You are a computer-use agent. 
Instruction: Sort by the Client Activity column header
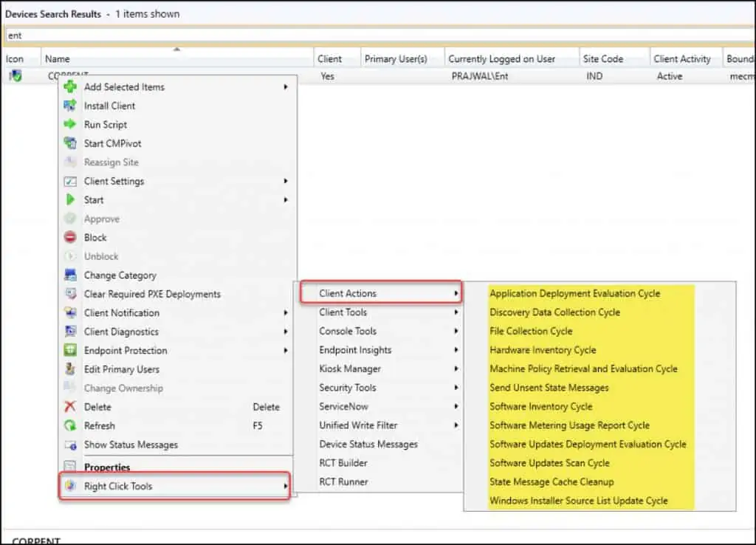coord(686,58)
